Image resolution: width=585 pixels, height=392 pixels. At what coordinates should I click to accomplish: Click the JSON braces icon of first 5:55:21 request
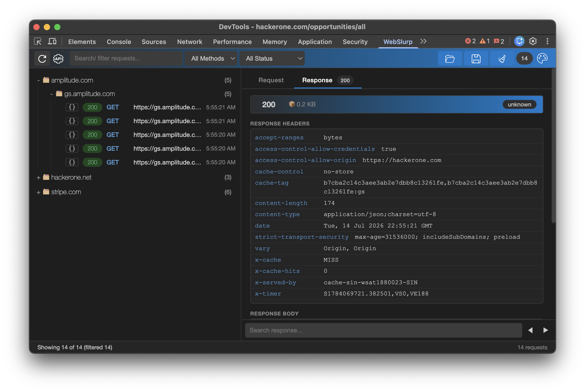tap(72, 107)
